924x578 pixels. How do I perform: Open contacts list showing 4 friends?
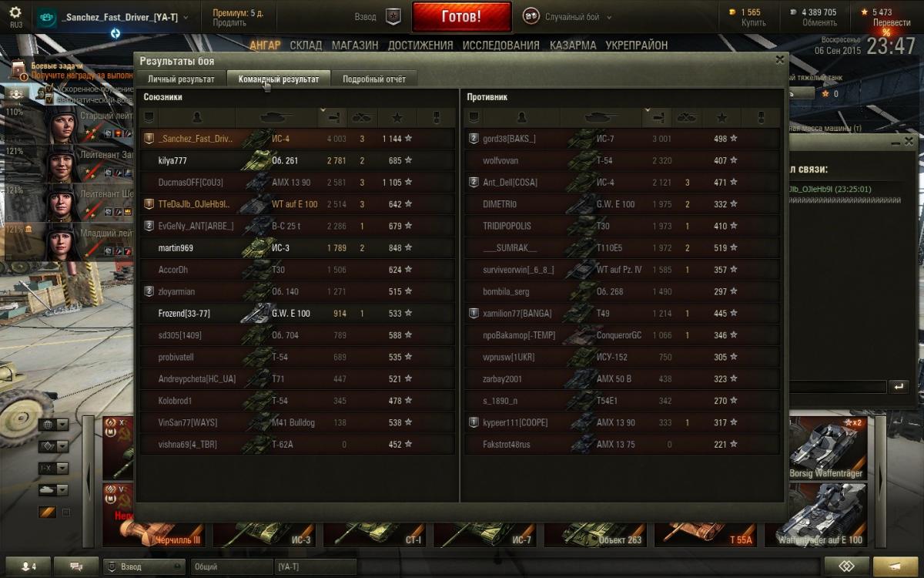pos(28,566)
